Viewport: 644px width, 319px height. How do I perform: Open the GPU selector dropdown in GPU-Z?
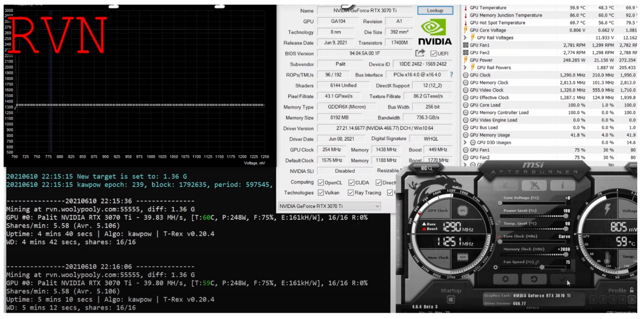[x=330, y=206]
